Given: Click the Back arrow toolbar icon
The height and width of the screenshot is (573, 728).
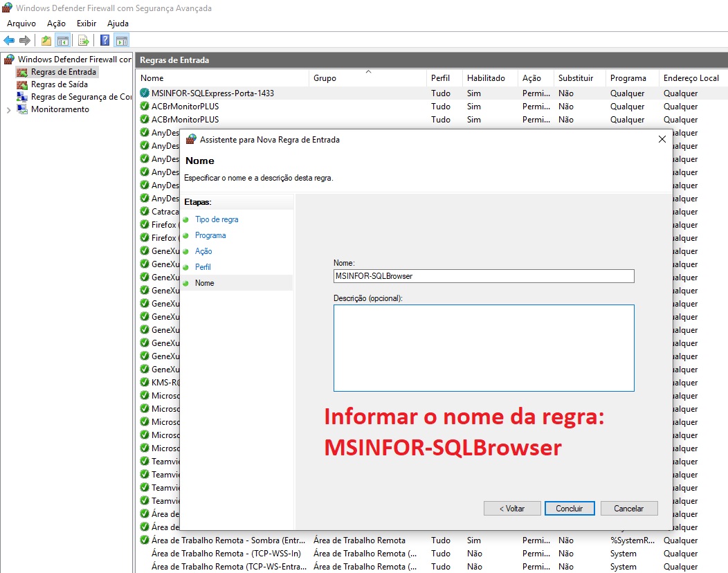Looking at the screenshot, I should (x=9, y=40).
